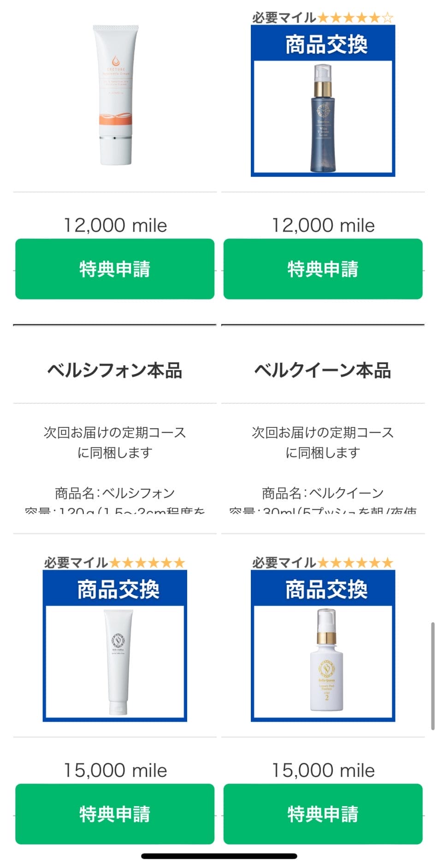Image resolution: width=438 pixels, height=868 pixels.
Task: Tap the 商品交換 banner above the Belle Queen bottle
Action: (326, 590)
